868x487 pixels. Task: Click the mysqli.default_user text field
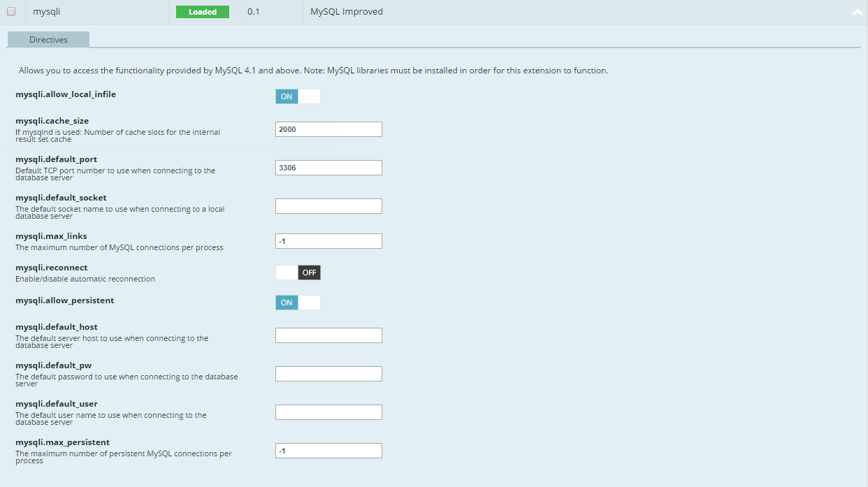[328, 412]
